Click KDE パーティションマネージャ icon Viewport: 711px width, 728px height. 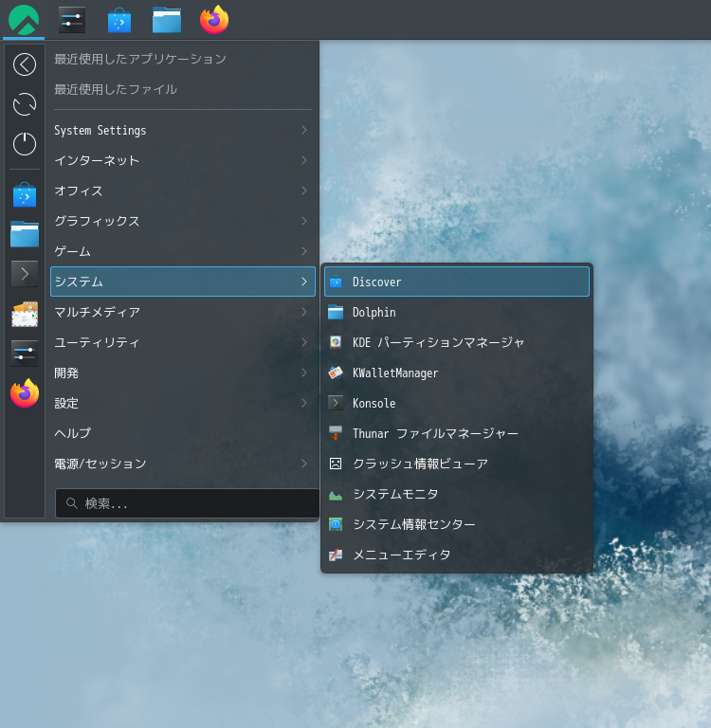pyautogui.click(x=336, y=342)
